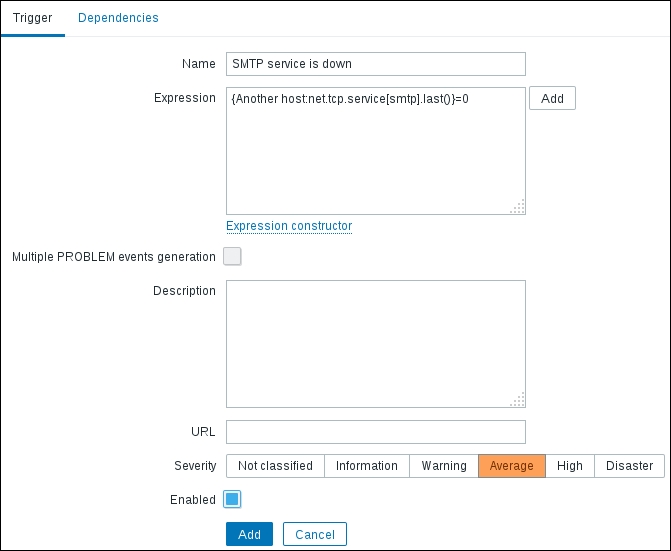The height and width of the screenshot is (551, 671).
Task: Switch to the Trigger tab
Action: pyautogui.click(x=33, y=18)
